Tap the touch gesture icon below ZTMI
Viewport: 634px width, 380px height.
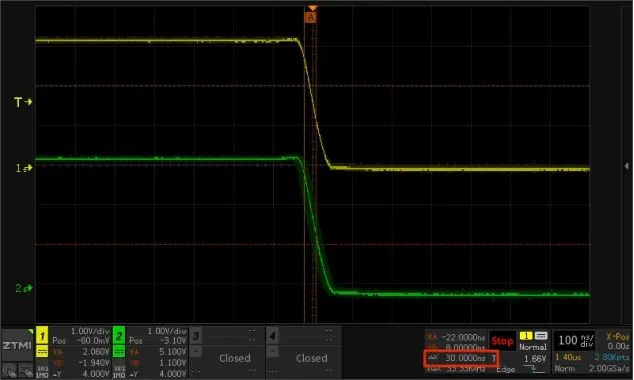point(9,371)
